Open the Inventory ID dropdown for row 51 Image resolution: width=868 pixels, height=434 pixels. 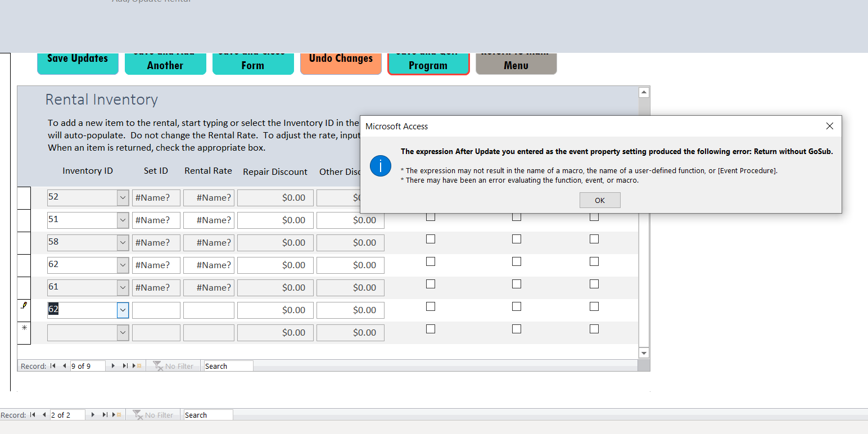pyautogui.click(x=123, y=220)
